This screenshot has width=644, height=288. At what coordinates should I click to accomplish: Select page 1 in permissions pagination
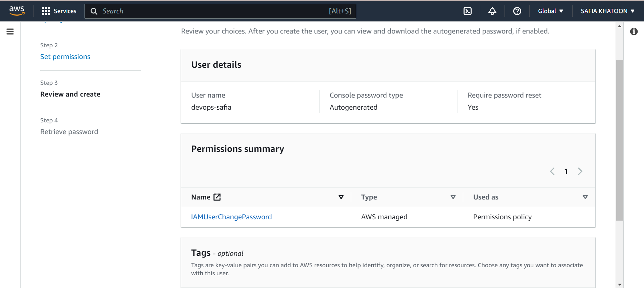click(x=566, y=171)
